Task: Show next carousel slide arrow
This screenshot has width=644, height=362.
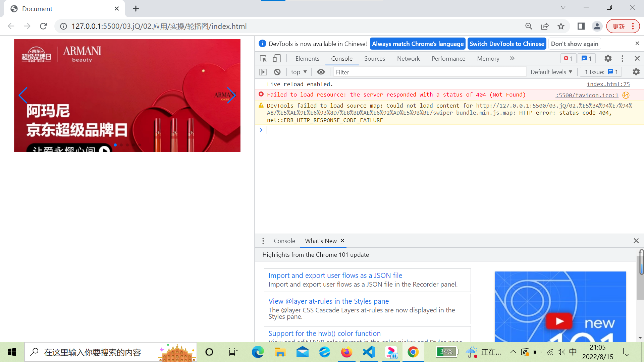Action: pos(231,95)
